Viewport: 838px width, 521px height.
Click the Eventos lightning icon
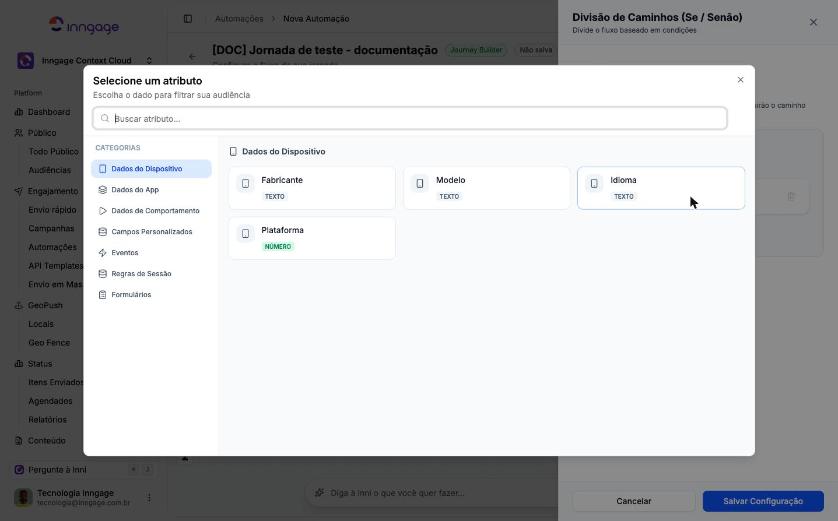click(103, 253)
